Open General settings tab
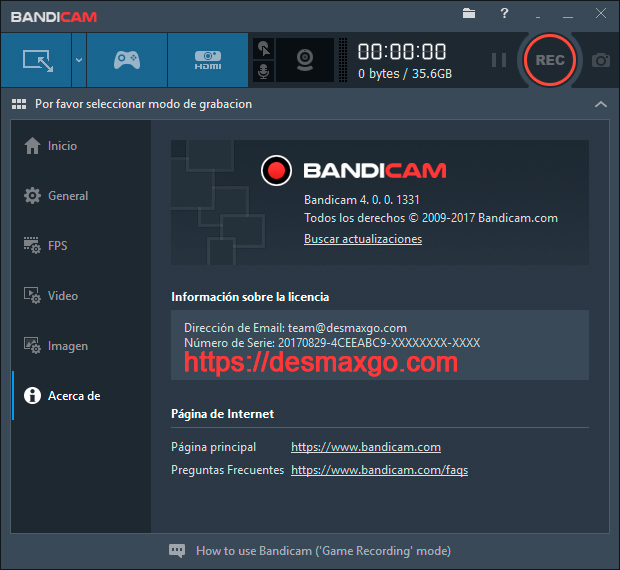 [81, 196]
